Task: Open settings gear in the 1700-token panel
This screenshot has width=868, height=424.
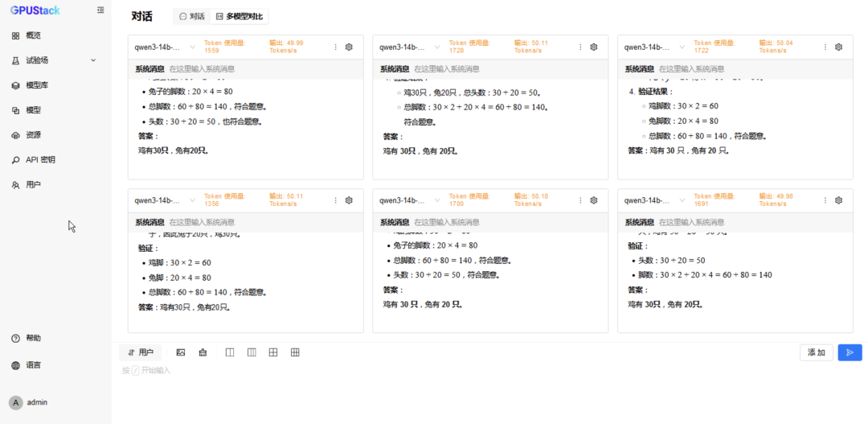Action: click(x=594, y=200)
